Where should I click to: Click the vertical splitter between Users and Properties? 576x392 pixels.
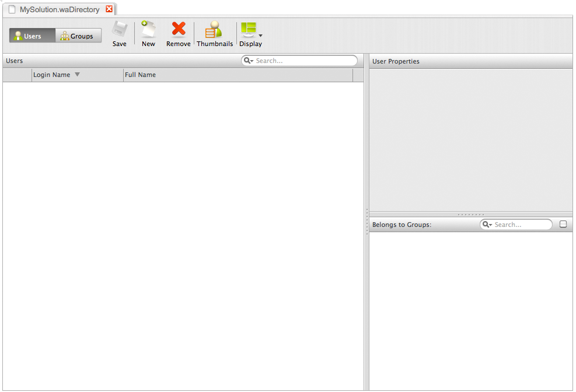tap(366, 222)
